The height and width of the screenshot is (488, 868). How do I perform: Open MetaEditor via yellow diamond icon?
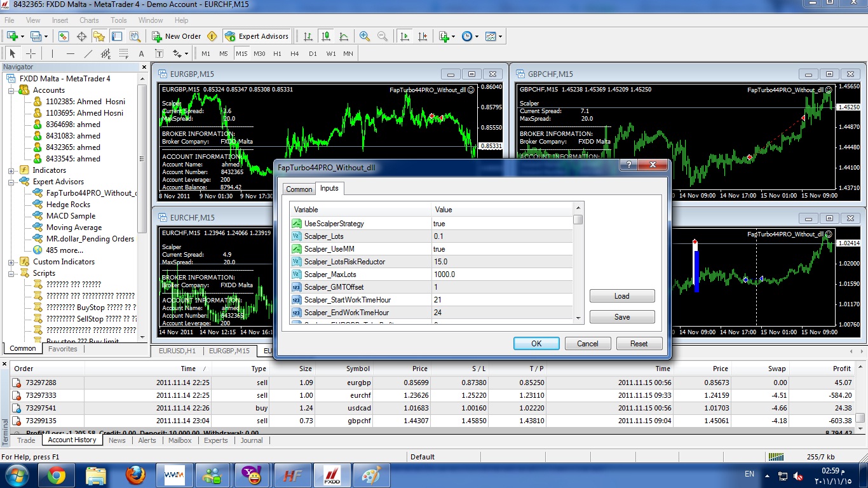212,36
